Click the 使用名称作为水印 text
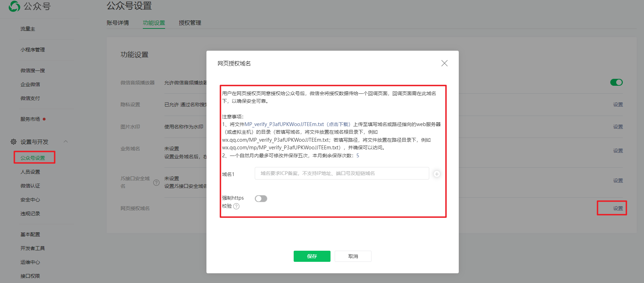Screen dimensions: 644x283 (184, 127)
